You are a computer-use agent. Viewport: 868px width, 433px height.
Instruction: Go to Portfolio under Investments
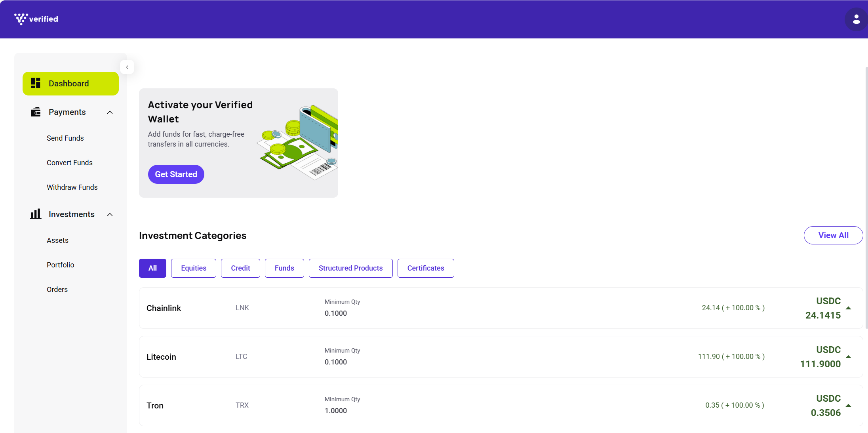coord(61,265)
